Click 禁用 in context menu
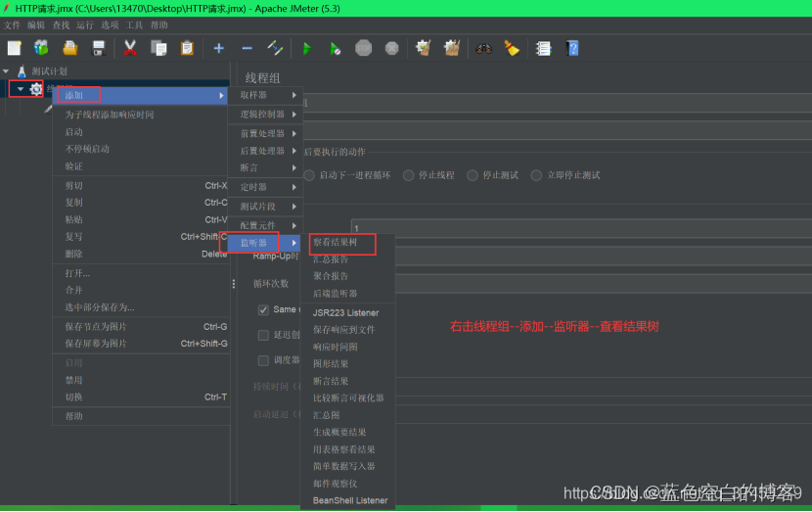 [141, 380]
